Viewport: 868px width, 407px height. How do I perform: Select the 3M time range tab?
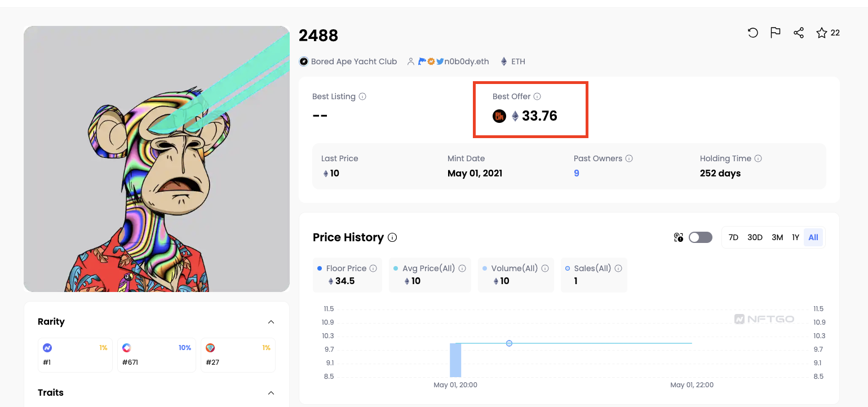pos(777,237)
